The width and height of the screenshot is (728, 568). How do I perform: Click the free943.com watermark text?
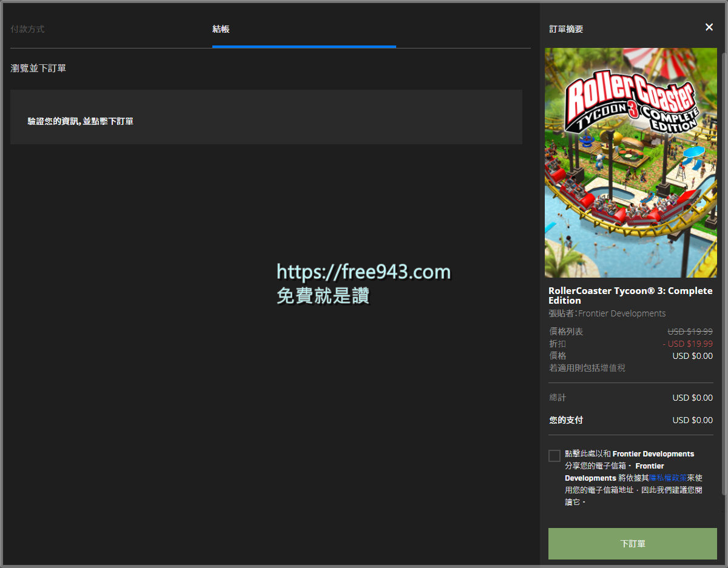[x=362, y=272]
